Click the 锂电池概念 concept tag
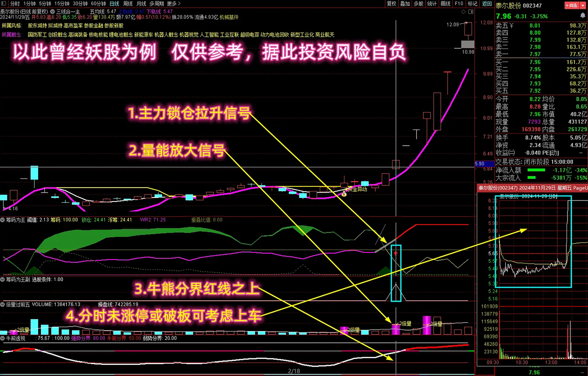 (x=121, y=35)
